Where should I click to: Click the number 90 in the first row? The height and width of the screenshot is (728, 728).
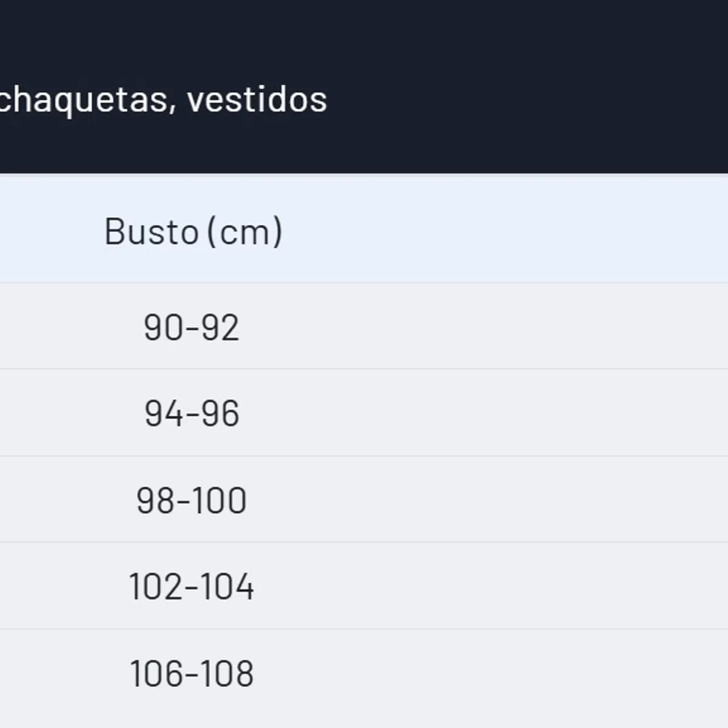point(163,328)
